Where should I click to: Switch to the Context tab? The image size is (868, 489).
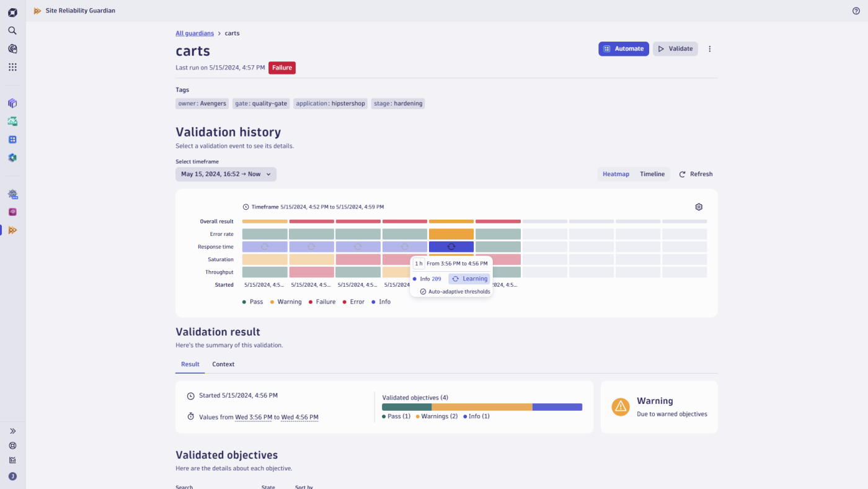[223, 364]
